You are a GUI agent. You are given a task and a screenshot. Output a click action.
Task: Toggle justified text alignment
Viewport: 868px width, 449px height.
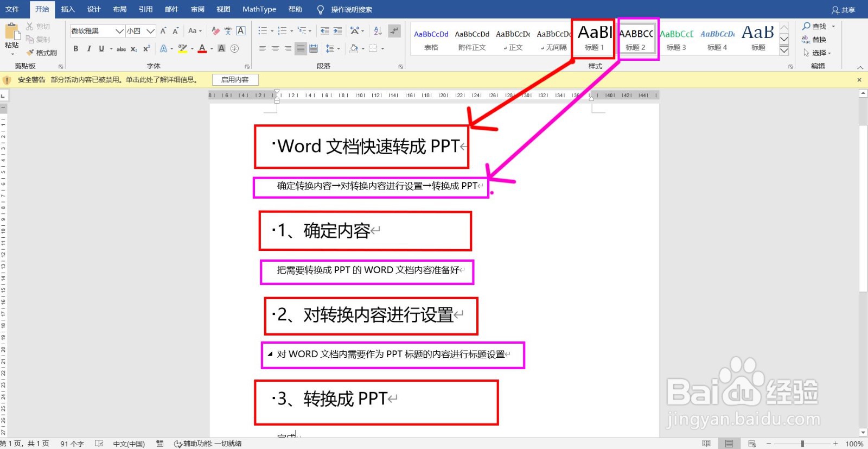click(301, 49)
